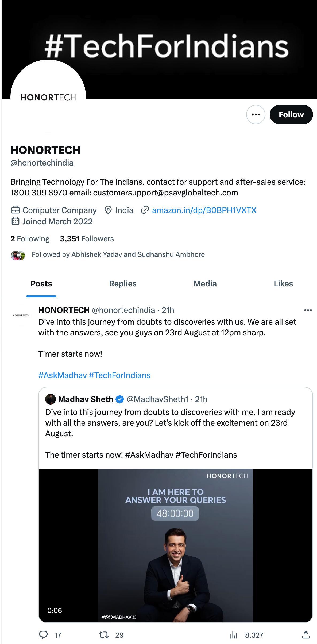Open the post's three-dot more menu
This screenshot has height=644, width=317.
pyautogui.click(x=308, y=310)
